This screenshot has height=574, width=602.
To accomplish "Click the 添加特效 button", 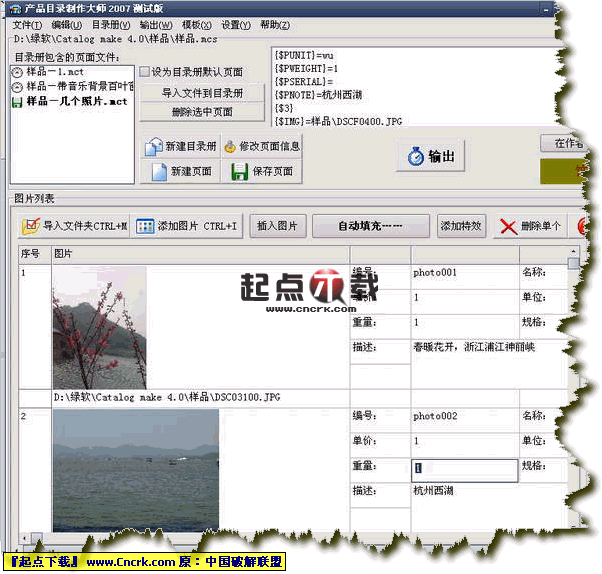I will pos(461,226).
